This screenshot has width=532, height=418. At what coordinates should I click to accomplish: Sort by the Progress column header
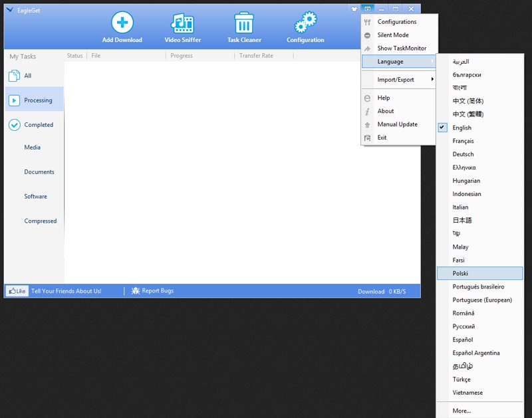click(182, 56)
